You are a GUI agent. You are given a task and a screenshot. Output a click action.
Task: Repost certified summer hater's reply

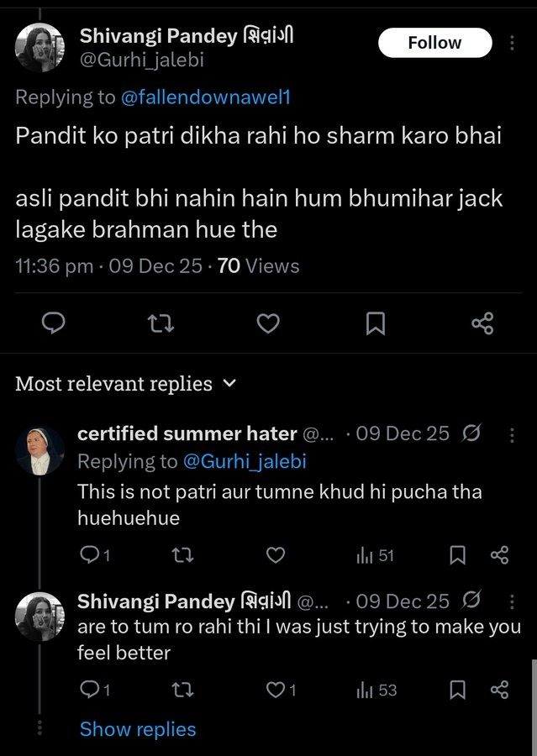point(182,555)
